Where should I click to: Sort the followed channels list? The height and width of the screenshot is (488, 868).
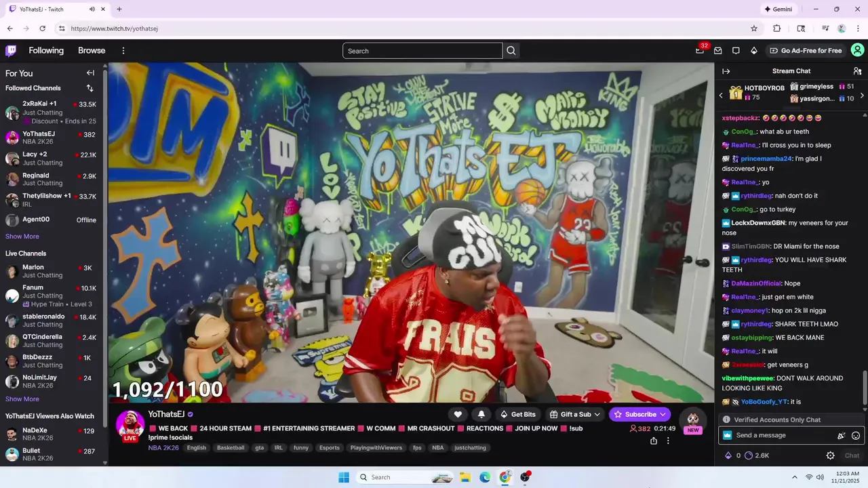pos(90,88)
